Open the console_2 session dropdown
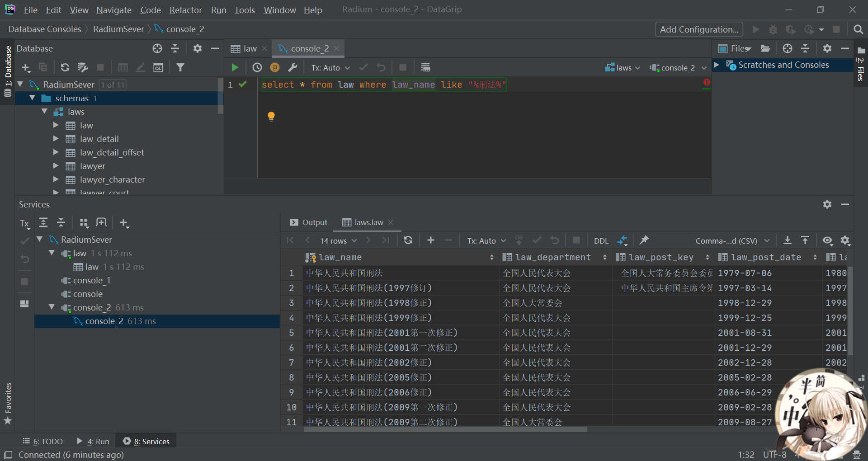This screenshot has width=868, height=461. pos(678,68)
